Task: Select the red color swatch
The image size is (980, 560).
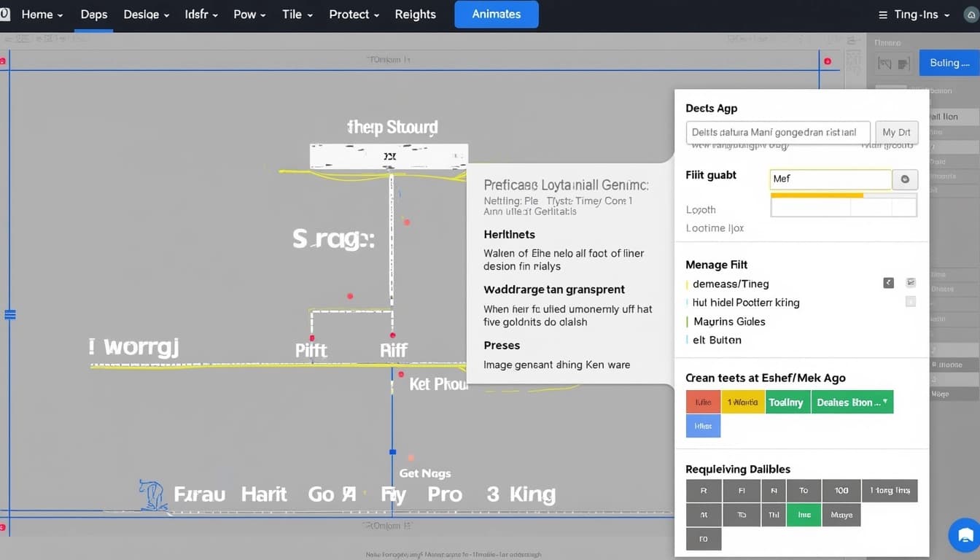Action: 703,402
